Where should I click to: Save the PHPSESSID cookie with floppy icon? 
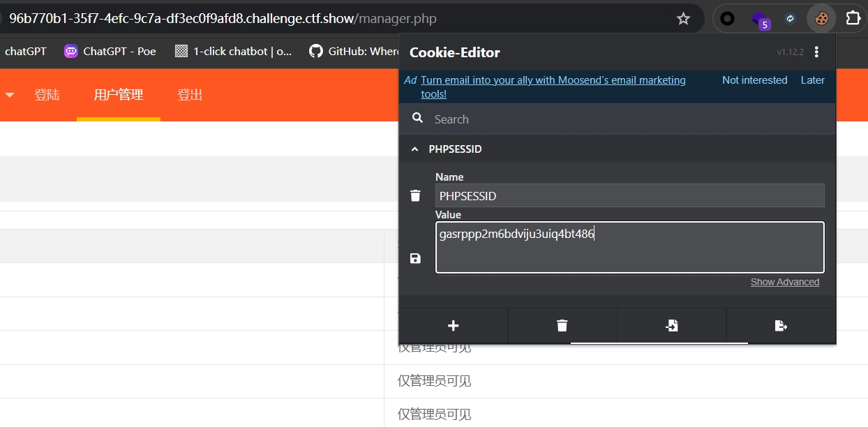pos(415,259)
